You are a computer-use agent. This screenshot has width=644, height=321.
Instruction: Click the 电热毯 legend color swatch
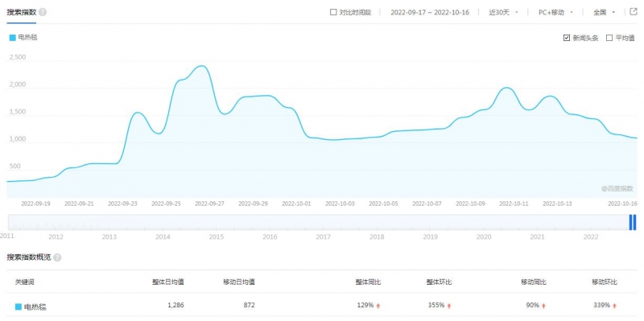(12, 38)
